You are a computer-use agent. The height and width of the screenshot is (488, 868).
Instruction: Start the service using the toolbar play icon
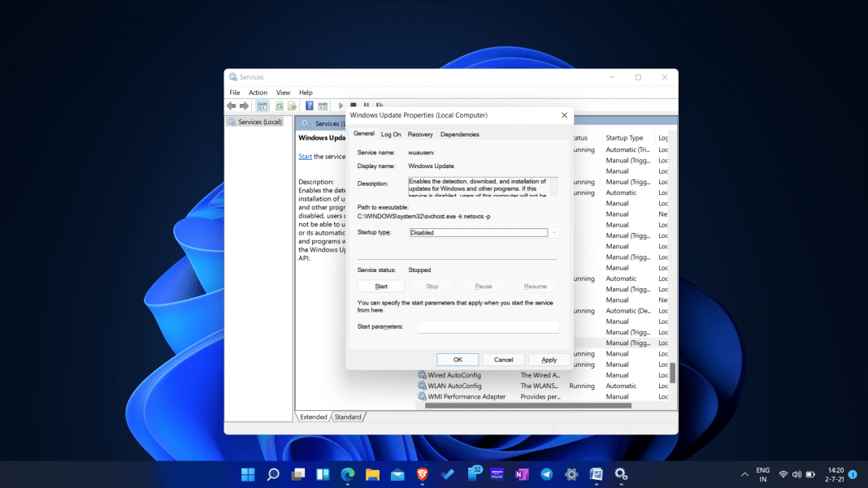click(x=341, y=106)
